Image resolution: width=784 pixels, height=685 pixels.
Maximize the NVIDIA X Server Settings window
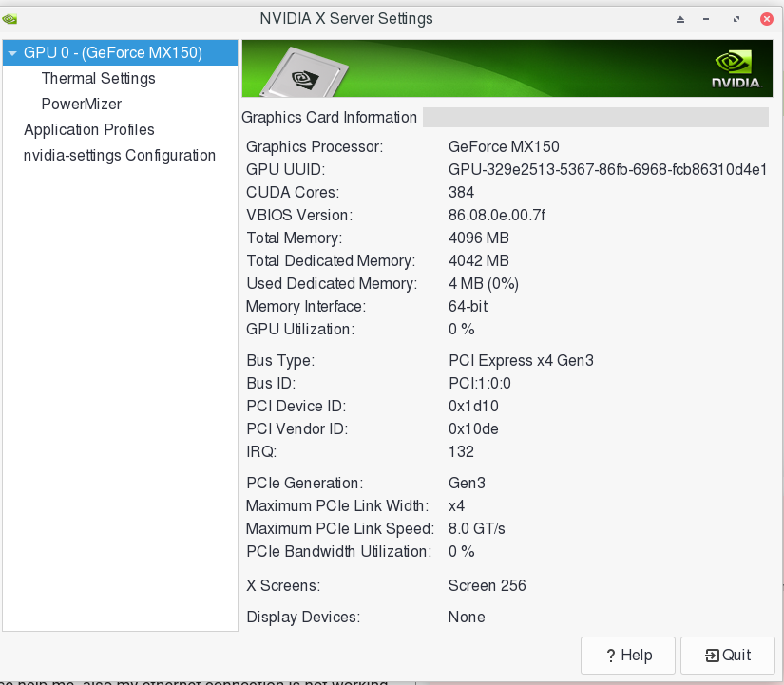pos(736,19)
